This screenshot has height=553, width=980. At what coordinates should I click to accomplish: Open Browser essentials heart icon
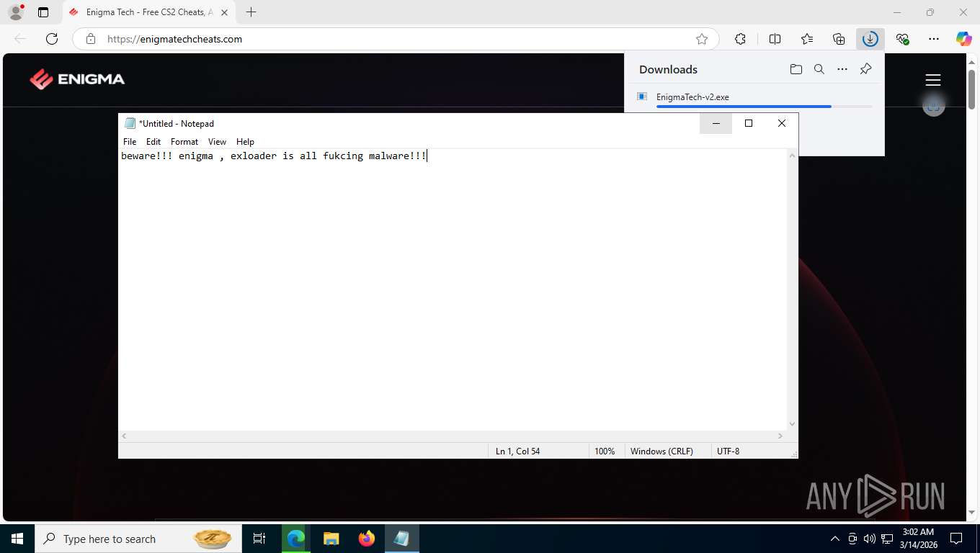[902, 39]
